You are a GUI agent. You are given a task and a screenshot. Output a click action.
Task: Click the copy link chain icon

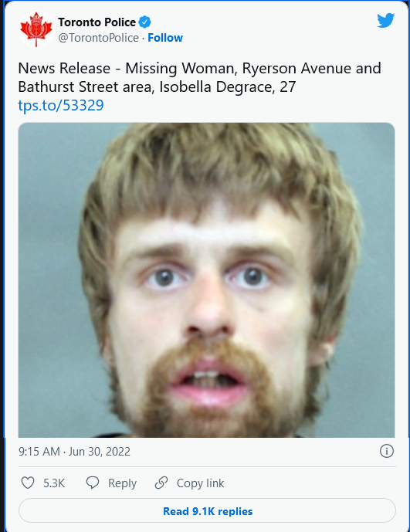[161, 483]
